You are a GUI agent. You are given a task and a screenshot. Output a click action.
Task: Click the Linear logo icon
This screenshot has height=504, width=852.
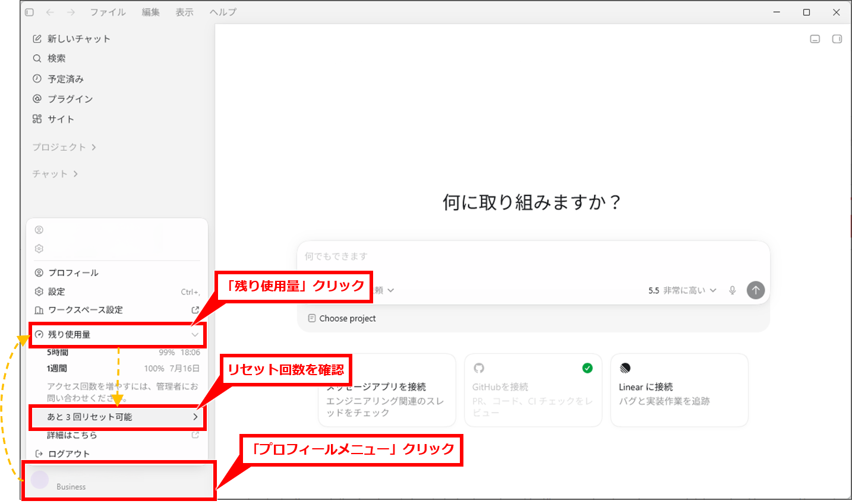(625, 368)
